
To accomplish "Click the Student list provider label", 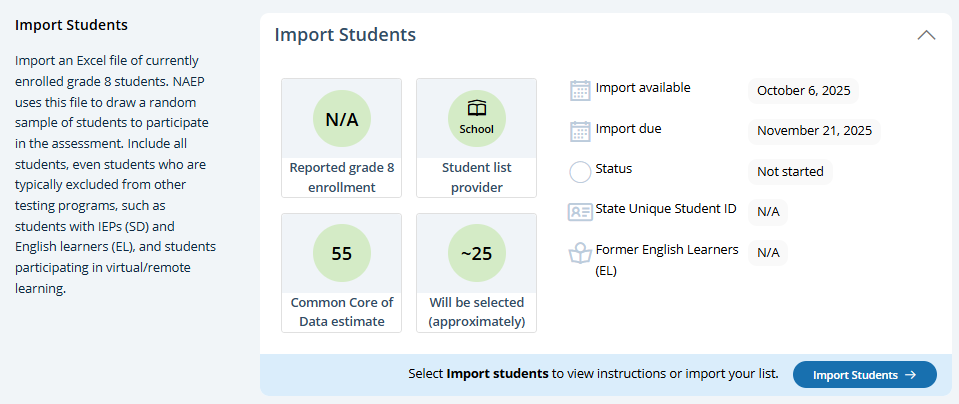I will click(x=476, y=177).
